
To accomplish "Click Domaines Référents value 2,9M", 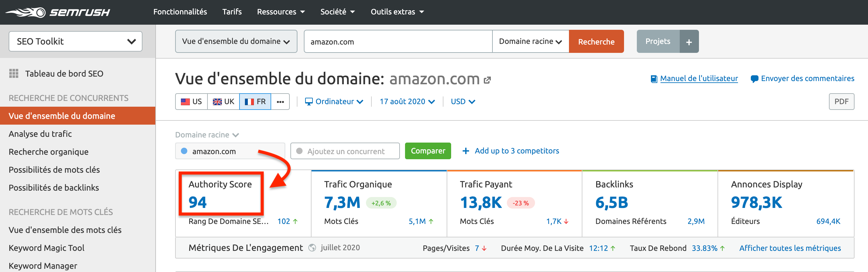I will point(696,221).
